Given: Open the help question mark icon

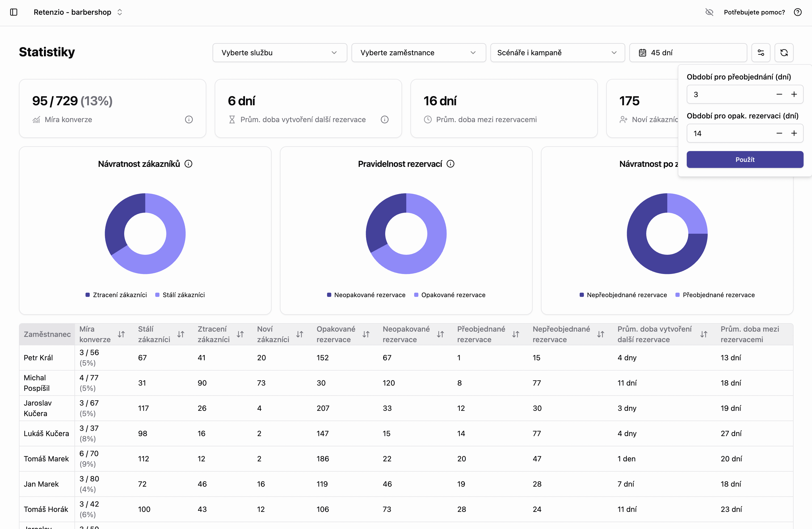Looking at the screenshot, I should tap(798, 12).
